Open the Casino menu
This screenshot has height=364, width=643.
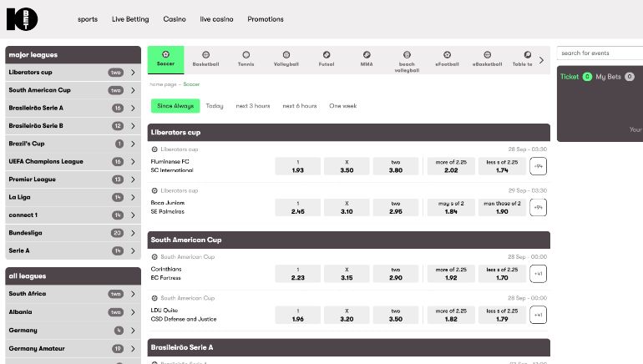(x=175, y=19)
